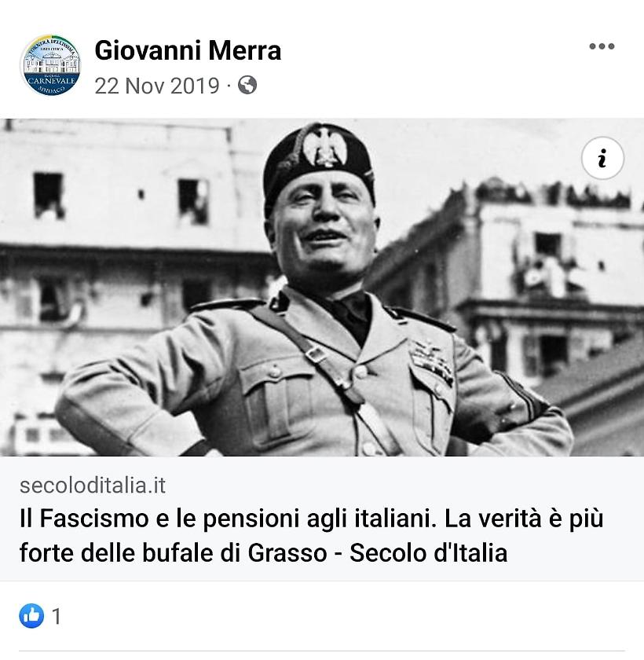Click headline line ending "Secolo d'Italia"
Viewport: 644px width, 660px height.
[x=263, y=552]
